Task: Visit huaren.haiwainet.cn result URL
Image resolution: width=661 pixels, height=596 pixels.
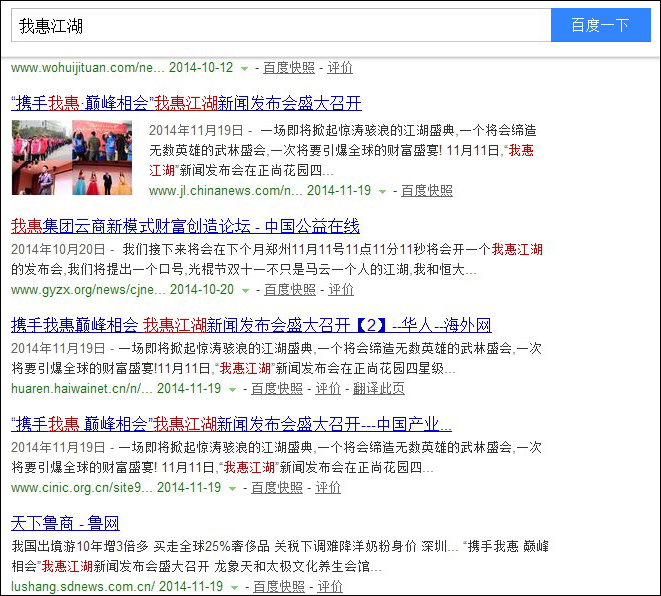Action: pyautogui.click(x=82, y=389)
